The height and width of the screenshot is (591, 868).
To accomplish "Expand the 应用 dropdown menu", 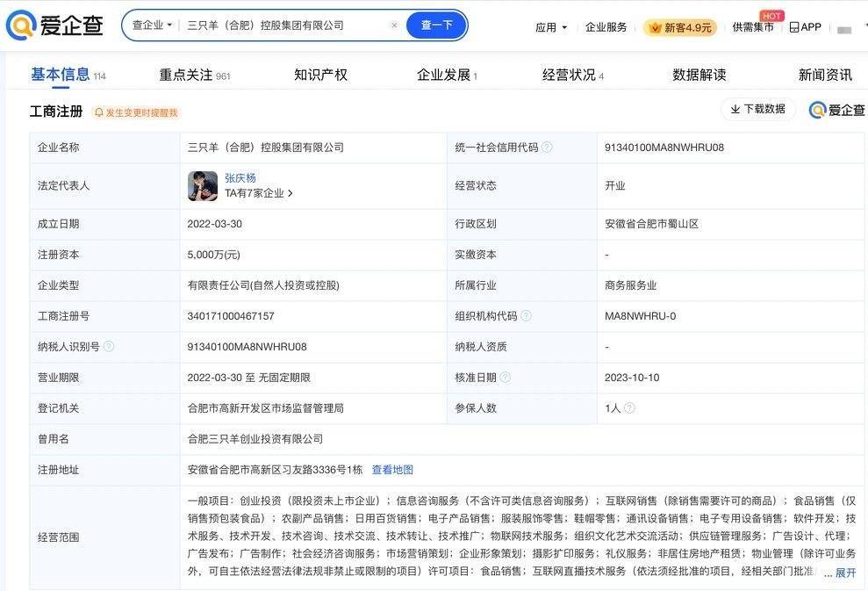I will pos(551,27).
